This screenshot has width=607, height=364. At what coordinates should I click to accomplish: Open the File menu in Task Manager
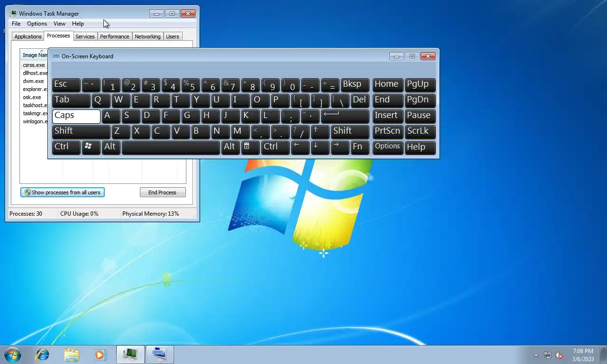pyautogui.click(x=16, y=24)
